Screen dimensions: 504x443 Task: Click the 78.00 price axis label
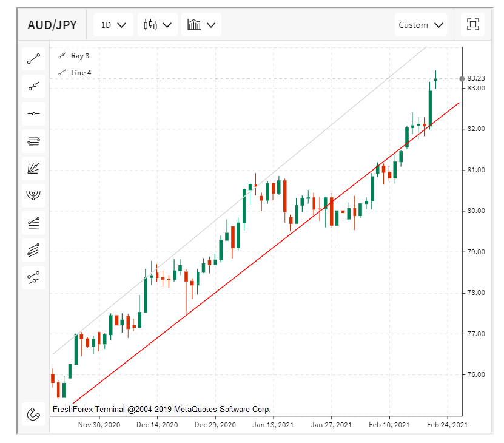click(476, 293)
